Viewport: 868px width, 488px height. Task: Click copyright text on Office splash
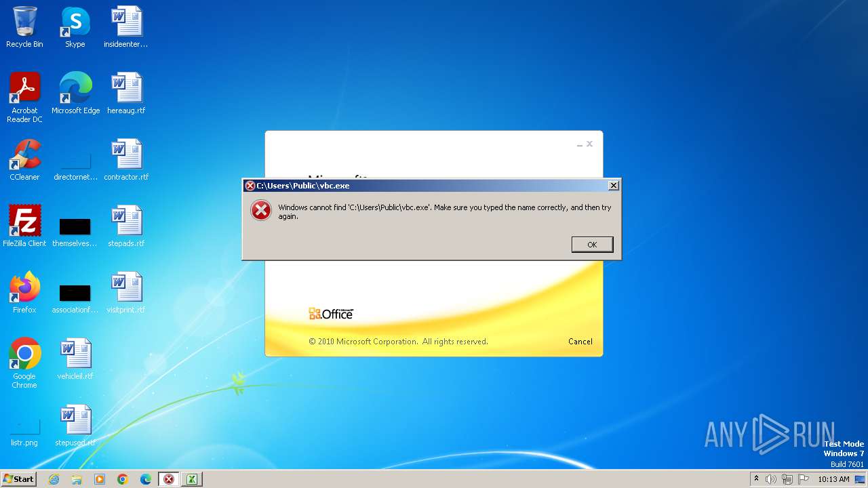click(x=398, y=342)
